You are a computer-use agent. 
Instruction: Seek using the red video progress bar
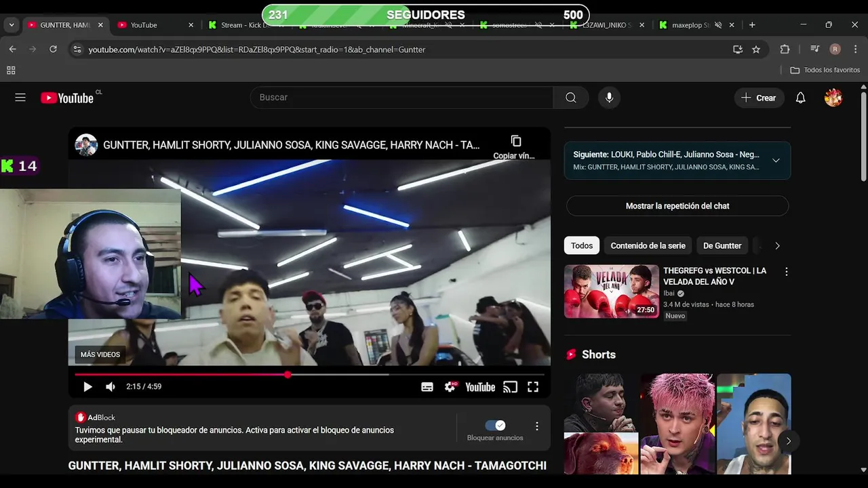[x=309, y=374]
